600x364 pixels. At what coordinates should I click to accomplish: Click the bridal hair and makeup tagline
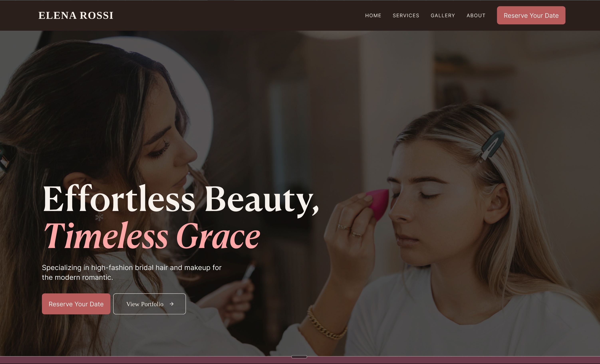click(x=132, y=272)
